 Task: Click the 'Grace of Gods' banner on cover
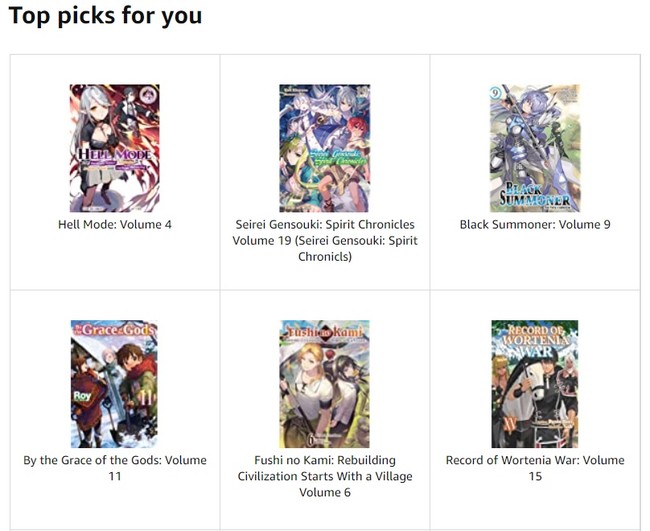tap(114, 330)
